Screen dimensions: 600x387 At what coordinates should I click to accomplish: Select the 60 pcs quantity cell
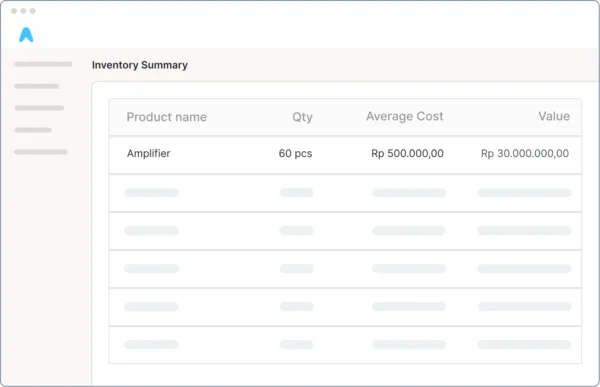click(295, 153)
